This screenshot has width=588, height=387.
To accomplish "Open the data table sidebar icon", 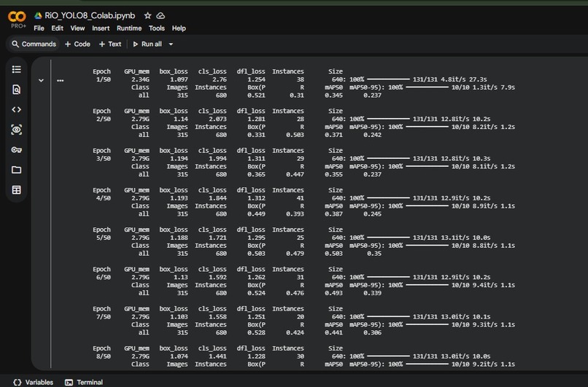I will 17,190.
